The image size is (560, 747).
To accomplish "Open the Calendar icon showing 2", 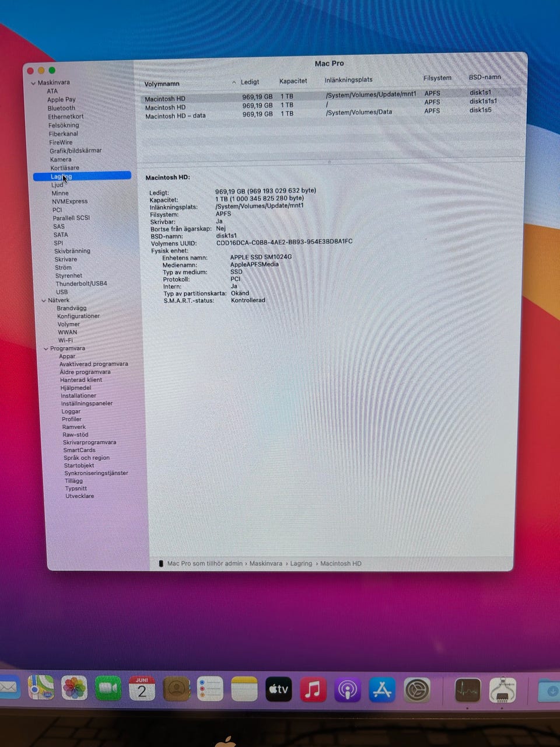I will pyautogui.click(x=142, y=689).
